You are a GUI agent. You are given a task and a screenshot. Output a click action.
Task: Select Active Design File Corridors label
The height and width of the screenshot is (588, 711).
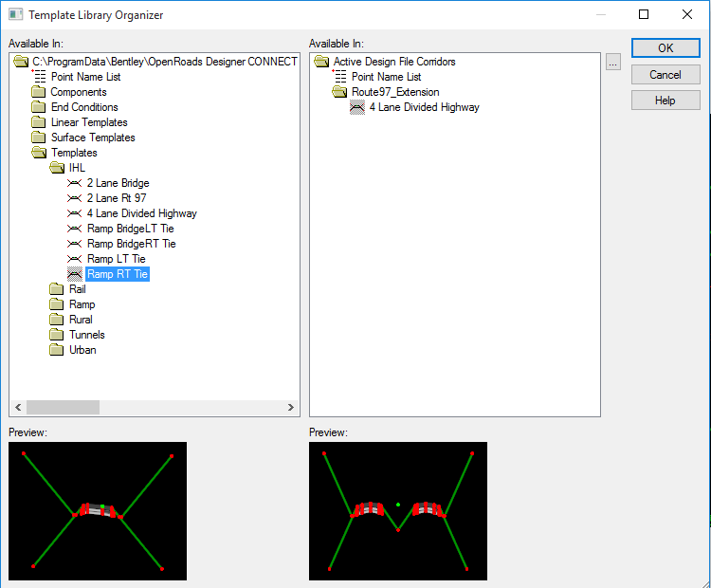(x=394, y=62)
